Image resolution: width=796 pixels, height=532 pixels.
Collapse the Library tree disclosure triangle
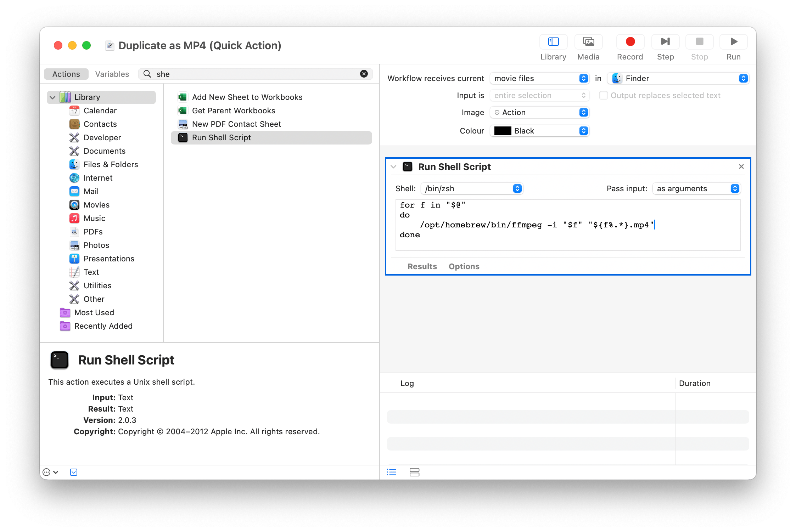point(52,97)
